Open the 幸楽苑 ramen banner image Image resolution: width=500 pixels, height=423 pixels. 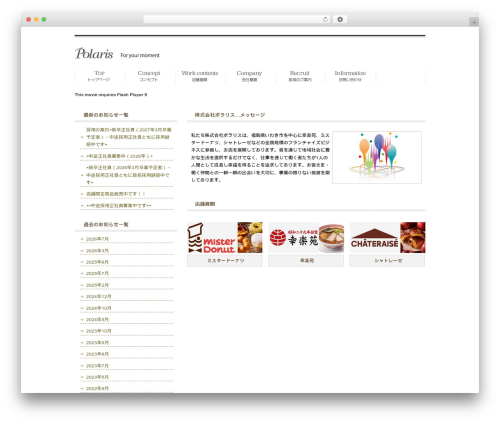(x=306, y=238)
